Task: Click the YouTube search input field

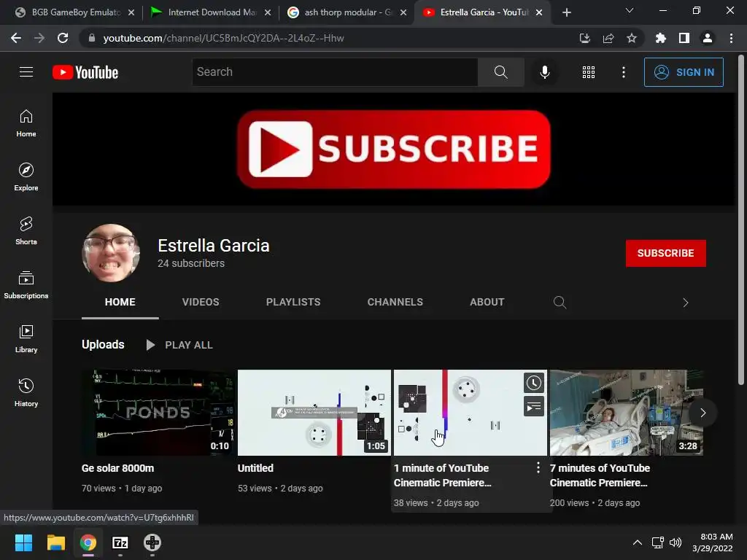Action: [335, 72]
